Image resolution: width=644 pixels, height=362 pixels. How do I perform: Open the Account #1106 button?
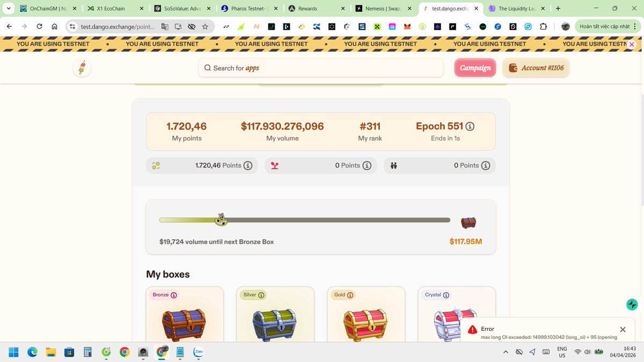(536, 68)
